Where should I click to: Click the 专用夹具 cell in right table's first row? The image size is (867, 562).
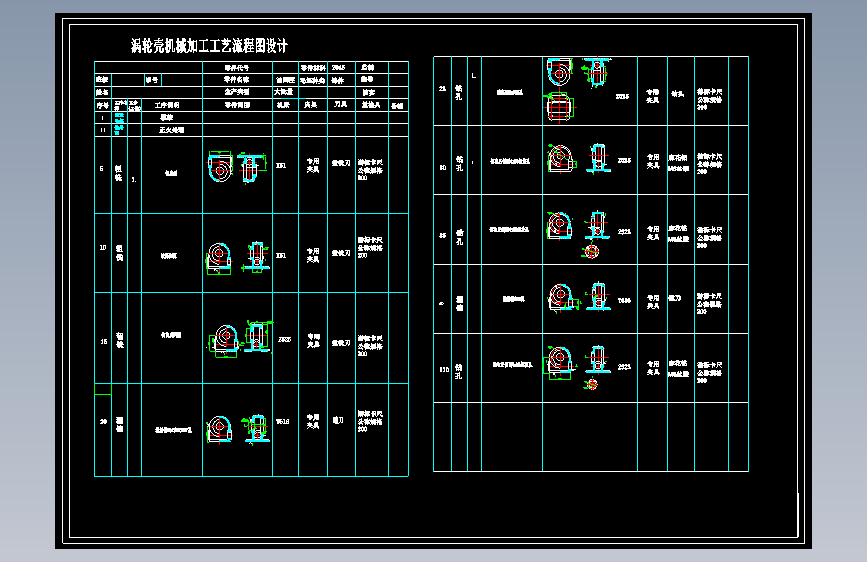tap(652, 96)
